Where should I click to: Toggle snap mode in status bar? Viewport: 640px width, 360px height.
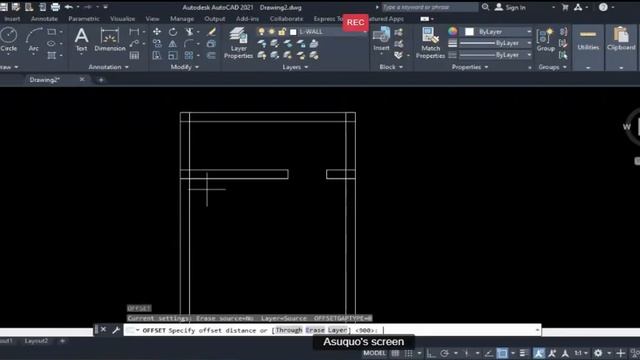click(409, 353)
